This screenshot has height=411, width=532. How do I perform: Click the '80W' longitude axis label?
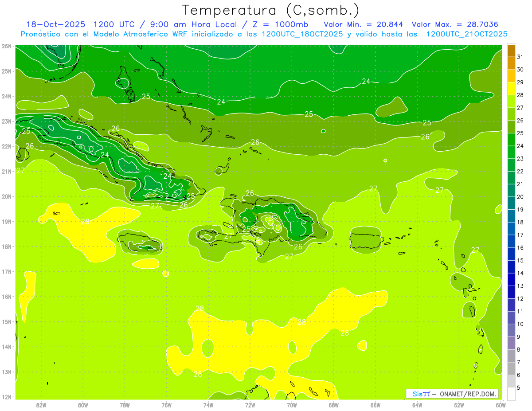(x=83, y=405)
